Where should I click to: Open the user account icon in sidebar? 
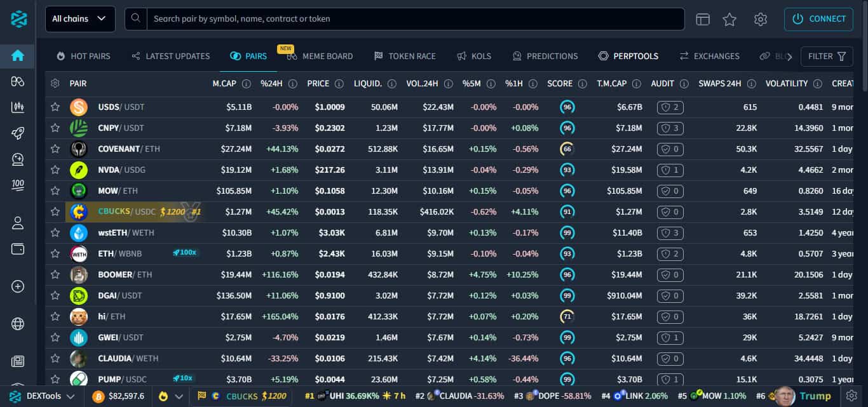[x=18, y=223]
